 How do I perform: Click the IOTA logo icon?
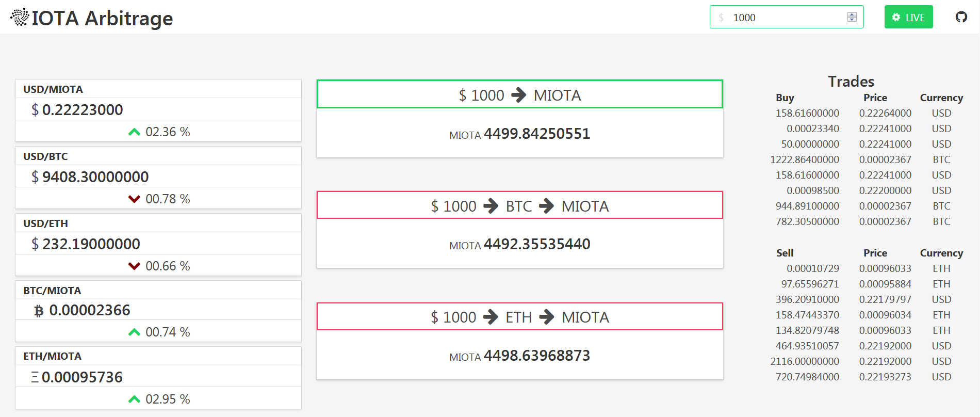[x=20, y=17]
